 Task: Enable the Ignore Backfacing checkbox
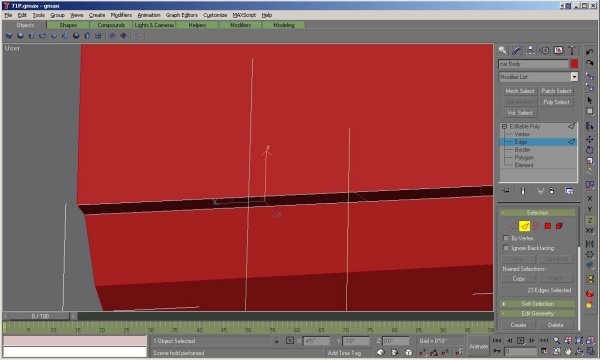click(506, 248)
